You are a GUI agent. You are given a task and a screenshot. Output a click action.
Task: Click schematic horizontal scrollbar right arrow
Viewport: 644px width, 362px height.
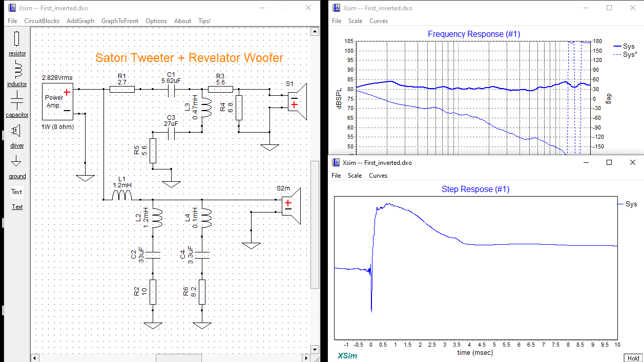(306, 358)
